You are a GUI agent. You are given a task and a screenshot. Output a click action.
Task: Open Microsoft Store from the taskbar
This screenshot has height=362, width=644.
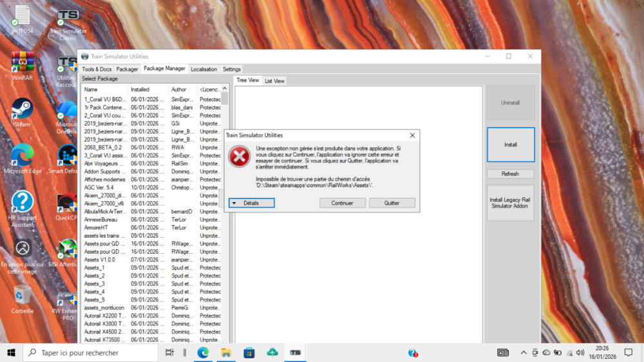(249, 352)
